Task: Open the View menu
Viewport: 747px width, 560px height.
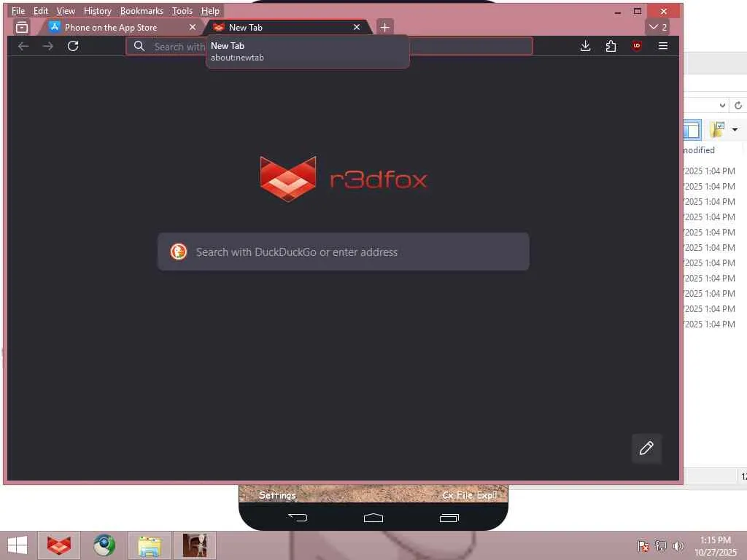Action: (x=66, y=10)
